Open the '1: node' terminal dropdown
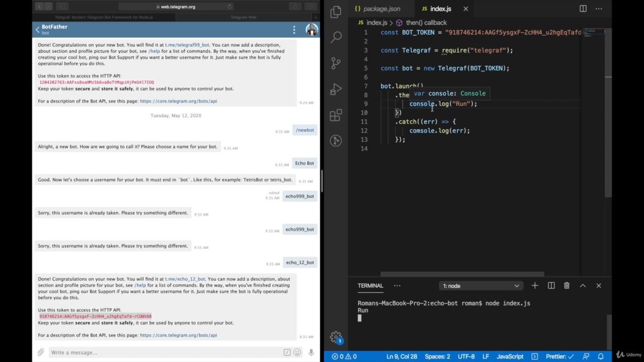Image resolution: width=644 pixels, height=362 pixels. 480,286
